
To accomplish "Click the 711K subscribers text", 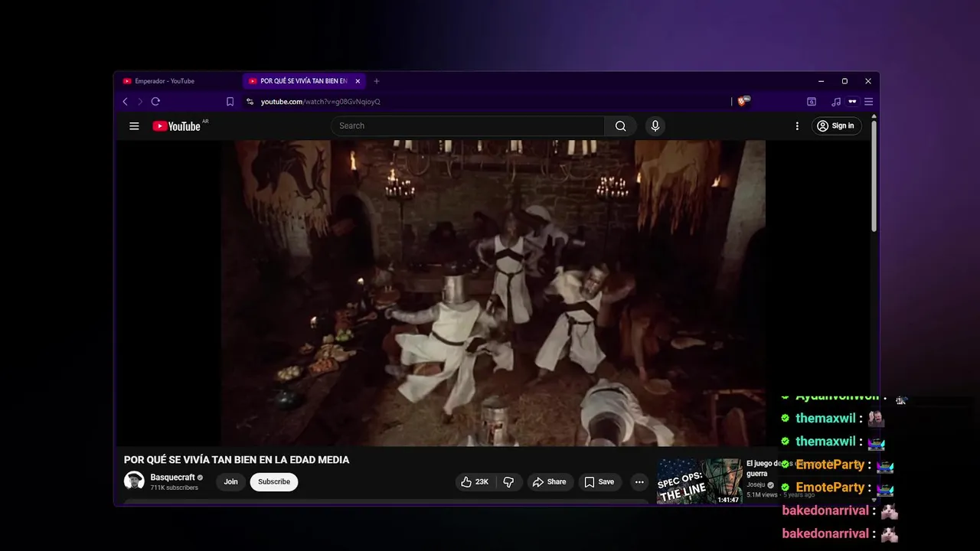I will pyautogui.click(x=174, y=487).
